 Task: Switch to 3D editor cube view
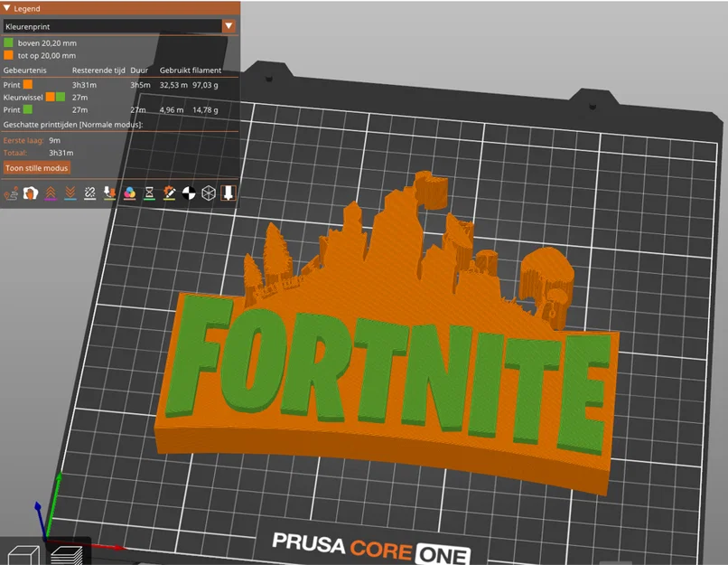click(23, 555)
